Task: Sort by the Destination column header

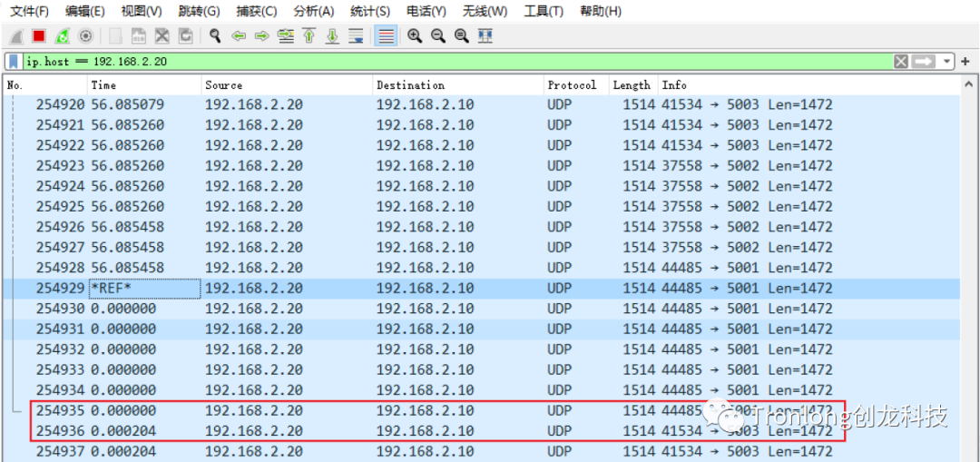Action: (x=458, y=85)
